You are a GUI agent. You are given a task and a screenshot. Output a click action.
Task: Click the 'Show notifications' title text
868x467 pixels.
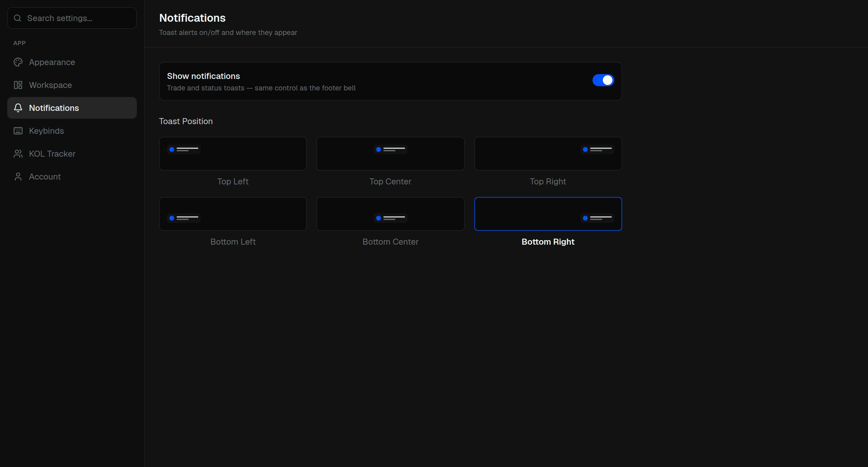coord(203,76)
